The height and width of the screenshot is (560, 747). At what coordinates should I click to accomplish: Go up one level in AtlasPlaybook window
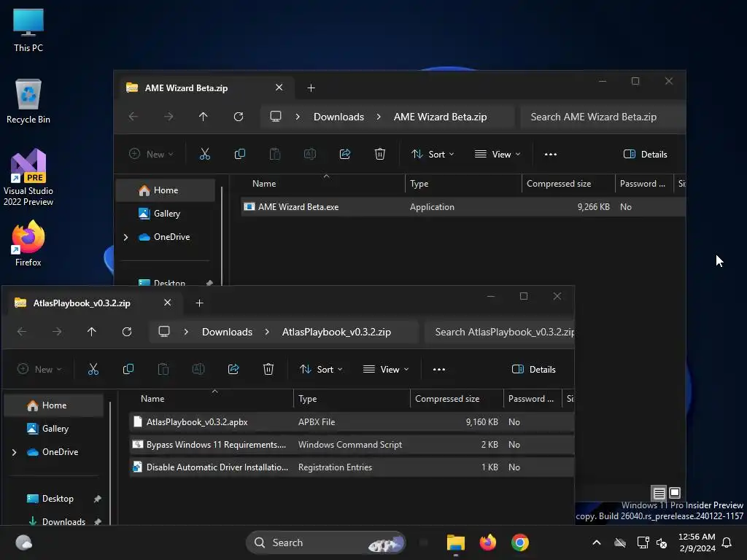tap(91, 332)
